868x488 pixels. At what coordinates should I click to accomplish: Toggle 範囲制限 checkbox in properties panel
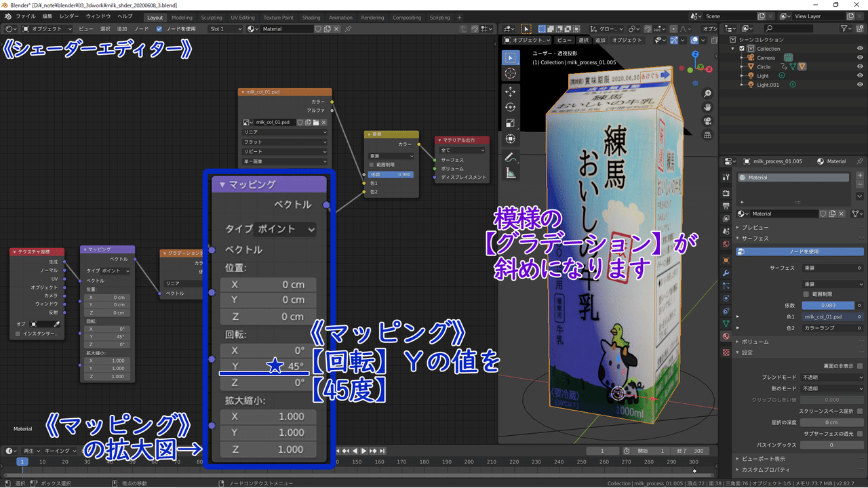point(806,295)
